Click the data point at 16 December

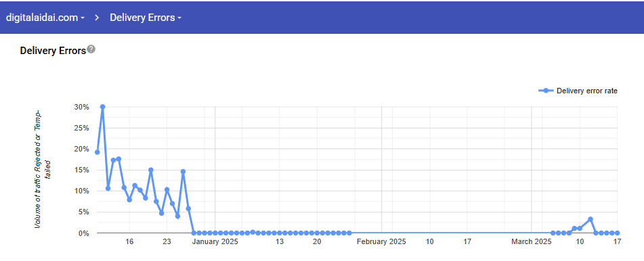click(x=129, y=199)
